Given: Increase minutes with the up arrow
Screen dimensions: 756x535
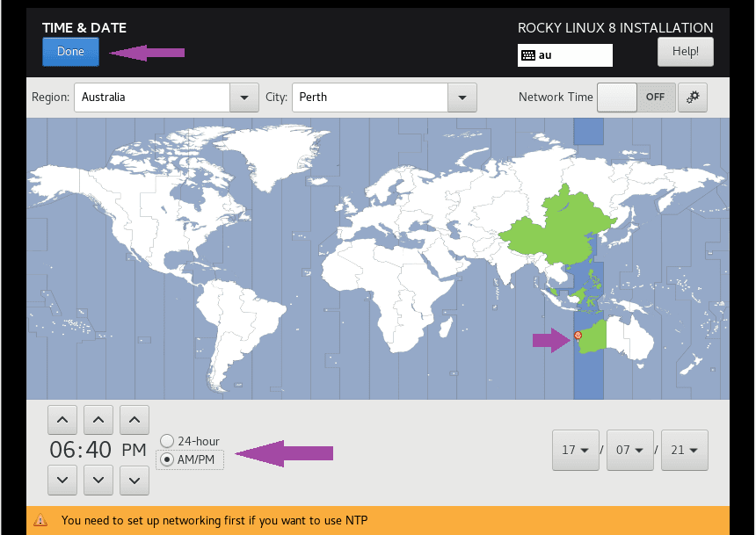Looking at the screenshot, I should pyautogui.click(x=98, y=420).
